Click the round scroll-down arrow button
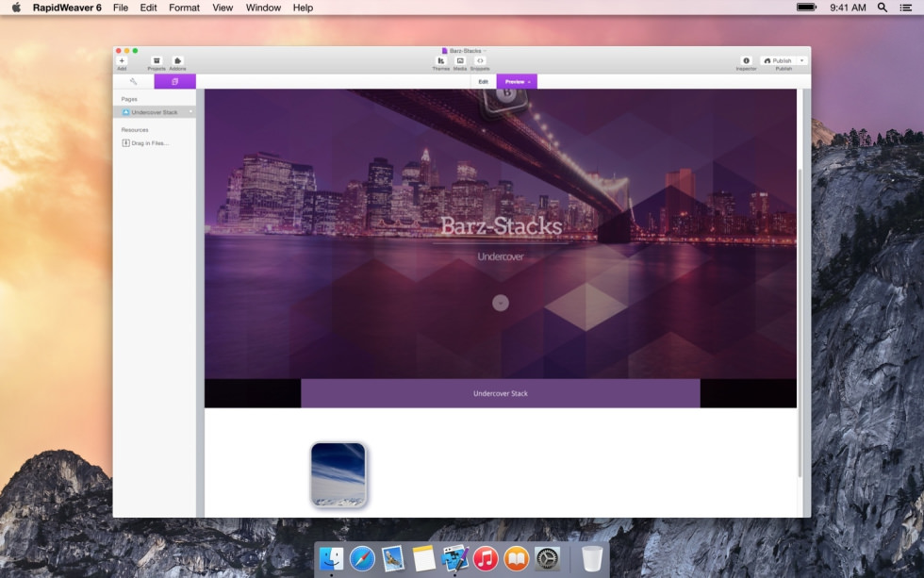The width and height of the screenshot is (924, 578). (x=501, y=303)
